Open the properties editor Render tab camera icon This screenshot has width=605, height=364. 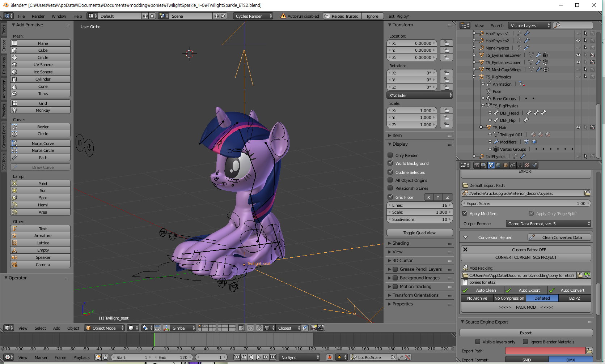click(x=477, y=165)
